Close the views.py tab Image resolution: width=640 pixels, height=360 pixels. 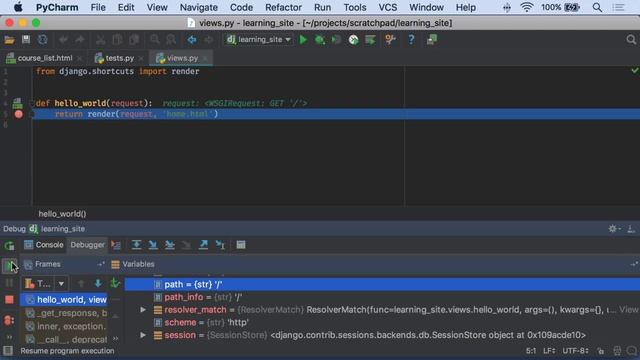tap(205, 58)
